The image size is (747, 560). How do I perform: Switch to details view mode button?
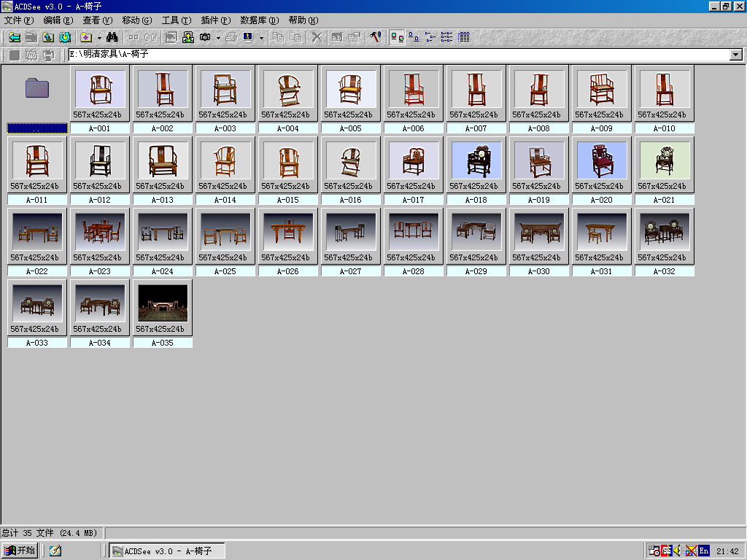pos(464,37)
